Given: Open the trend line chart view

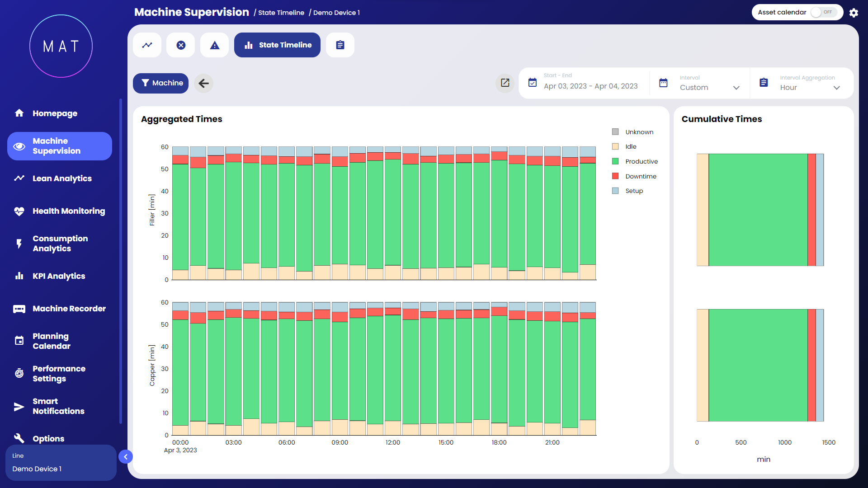Looking at the screenshot, I should tap(147, 45).
